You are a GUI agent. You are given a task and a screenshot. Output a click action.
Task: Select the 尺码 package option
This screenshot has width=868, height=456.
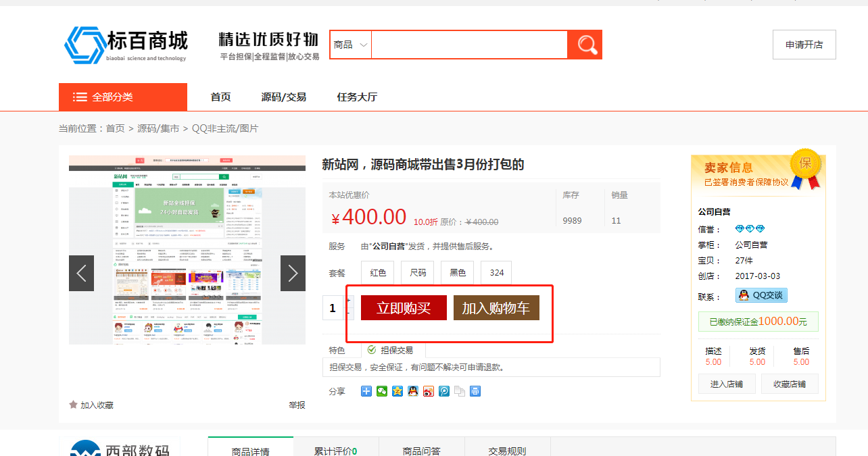pyautogui.click(x=418, y=273)
